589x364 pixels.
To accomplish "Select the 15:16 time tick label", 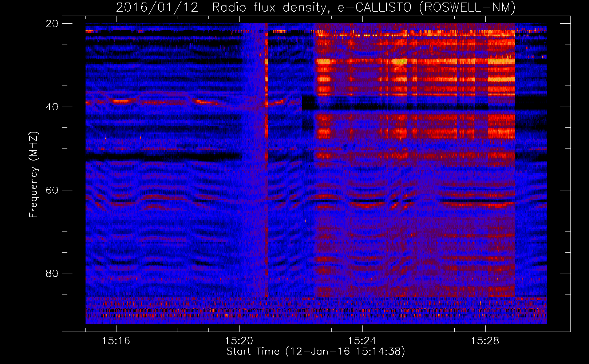I will 116,341.
